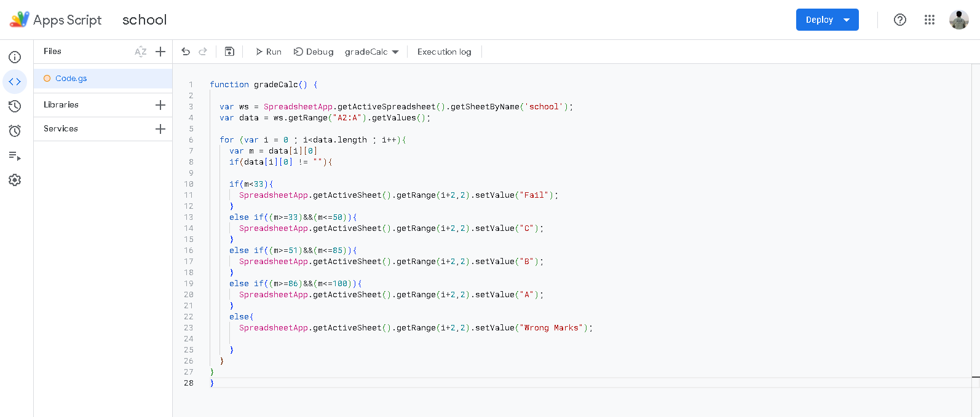
Task: Open the Project History clock icon
Action: coord(15,106)
